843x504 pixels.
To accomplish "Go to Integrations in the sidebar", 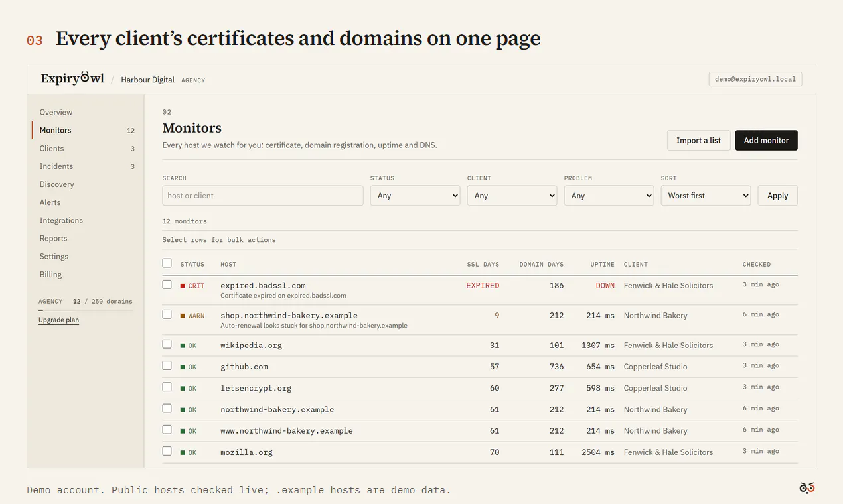I will coord(61,220).
